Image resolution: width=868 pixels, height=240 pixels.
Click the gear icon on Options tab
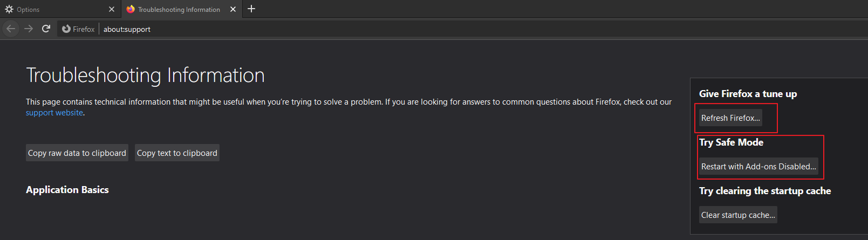[9, 9]
